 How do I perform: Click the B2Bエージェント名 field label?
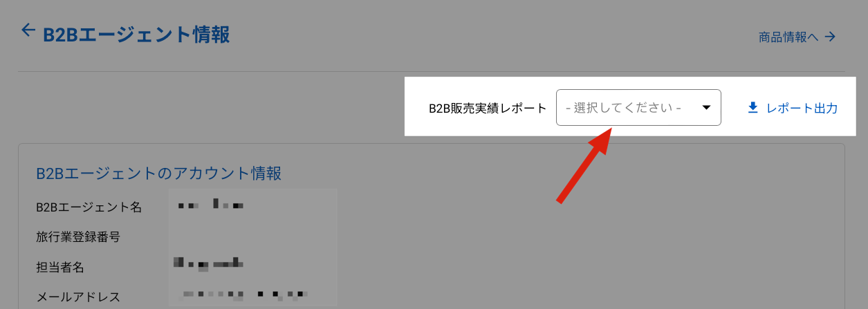89,206
